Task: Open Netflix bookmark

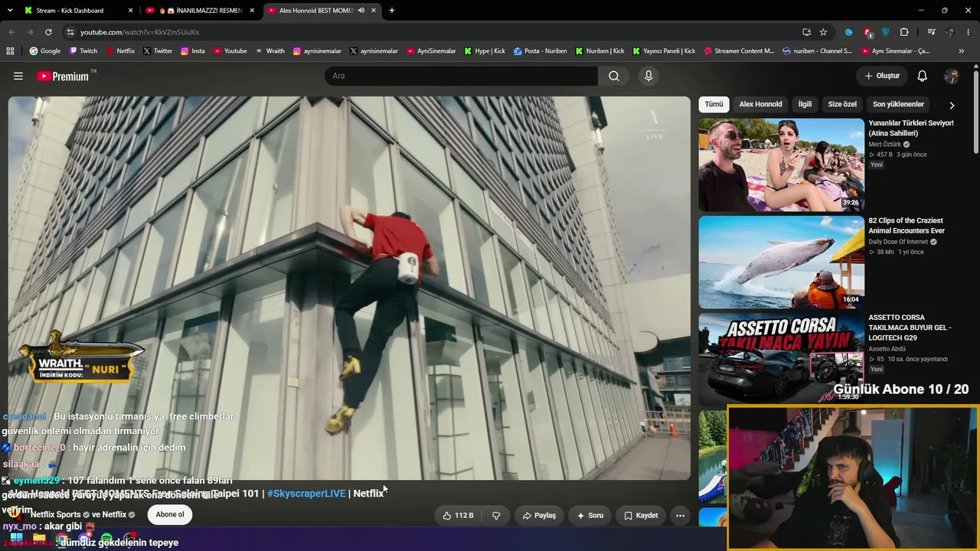Action: point(120,51)
